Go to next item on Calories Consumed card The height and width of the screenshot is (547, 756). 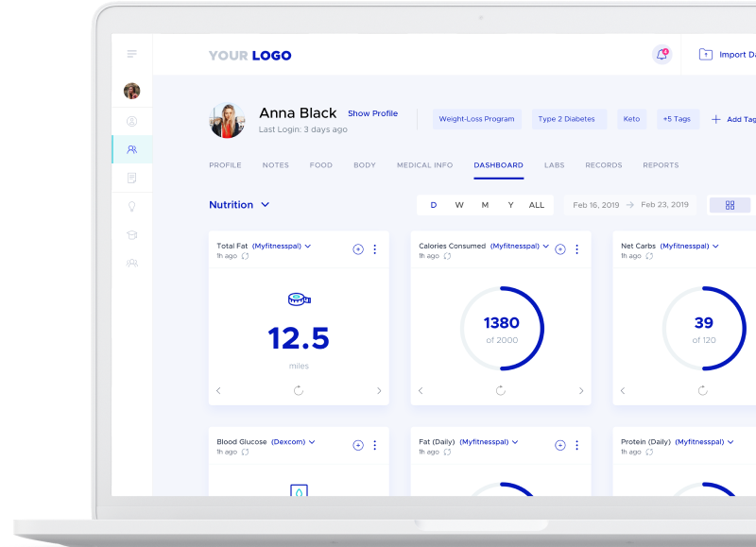pyautogui.click(x=581, y=390)
